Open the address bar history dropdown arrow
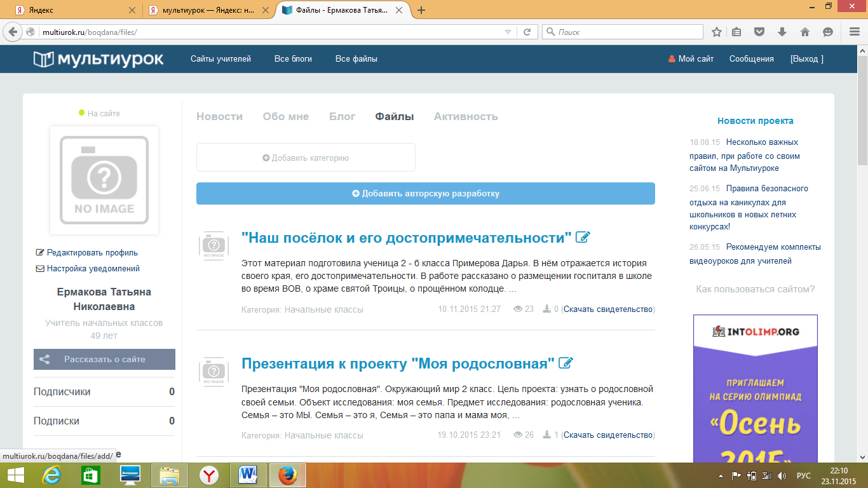 (507, 32)
